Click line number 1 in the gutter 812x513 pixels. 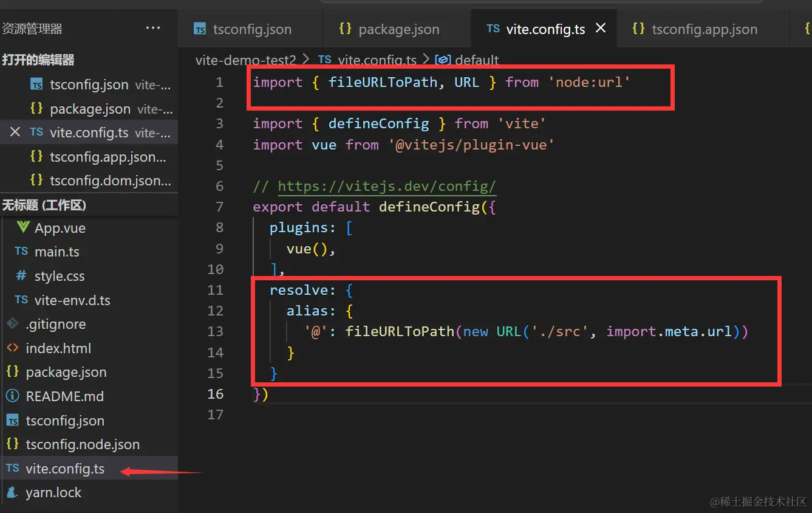219,82
